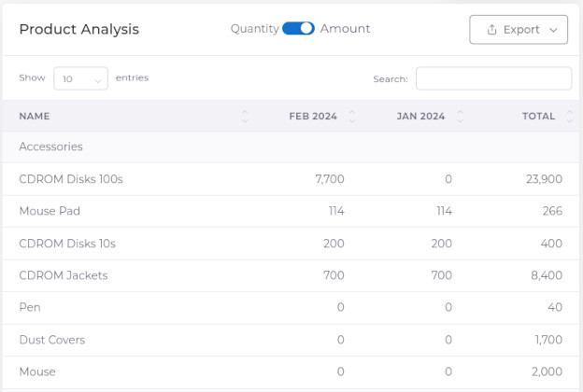Click the Quantity label
Viewport: 583px width, 392px height.
[255, 29]
